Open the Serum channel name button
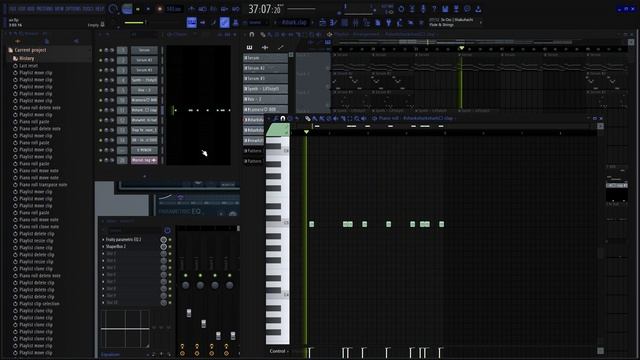 point(144,50)
